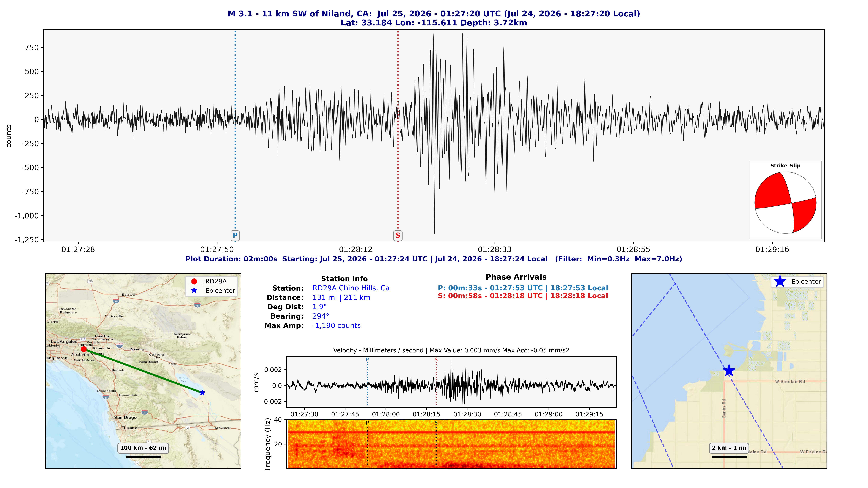The width and height of the screenshot is (868, 488).
Task: Click the 2 km - 1 mi scale label
Action: 729,448
